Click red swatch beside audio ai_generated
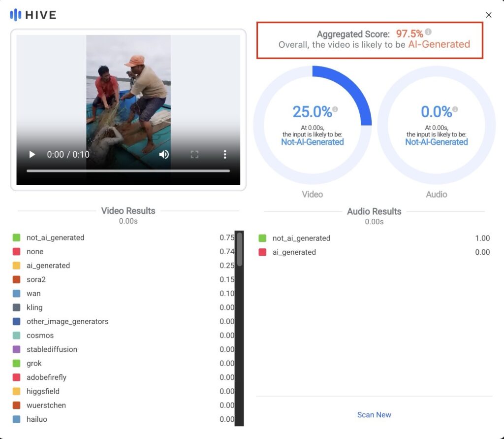The image size is (504, 439). coord(262,252)
